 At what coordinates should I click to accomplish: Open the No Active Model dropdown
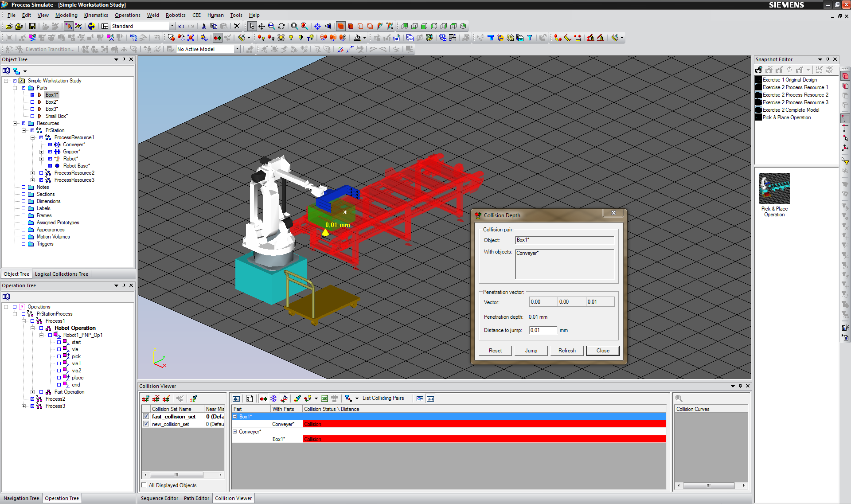coord(237,49)
